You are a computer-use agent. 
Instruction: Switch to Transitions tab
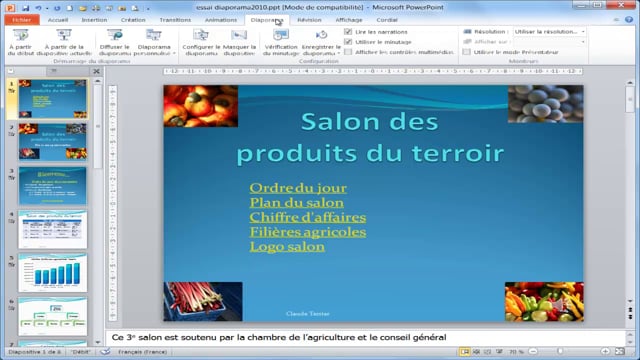click(175, 20)
